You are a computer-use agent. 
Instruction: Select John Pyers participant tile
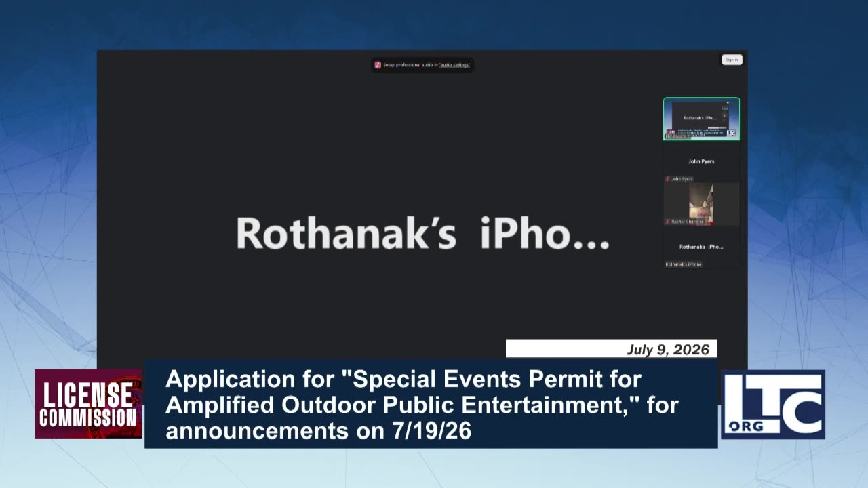[701, 161]
